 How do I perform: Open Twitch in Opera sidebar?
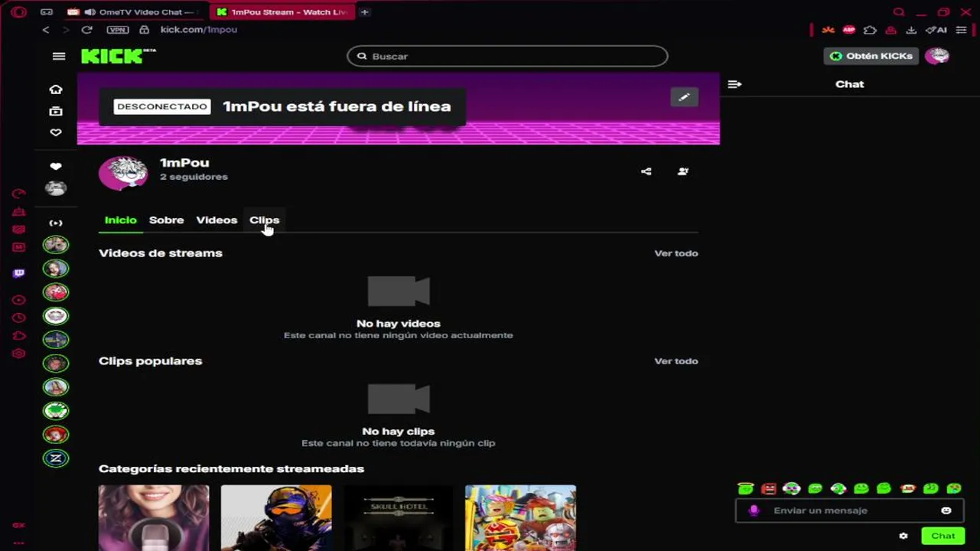coord(19,273)
